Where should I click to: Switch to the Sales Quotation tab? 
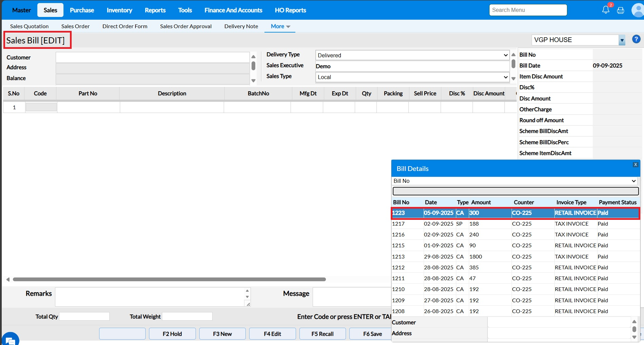[x=29, y=26]
